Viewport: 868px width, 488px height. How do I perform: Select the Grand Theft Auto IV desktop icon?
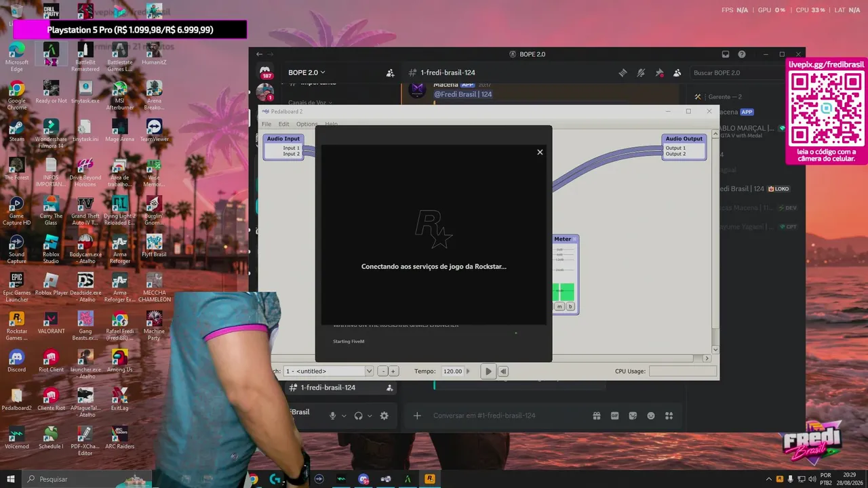[x=85, y=210]
